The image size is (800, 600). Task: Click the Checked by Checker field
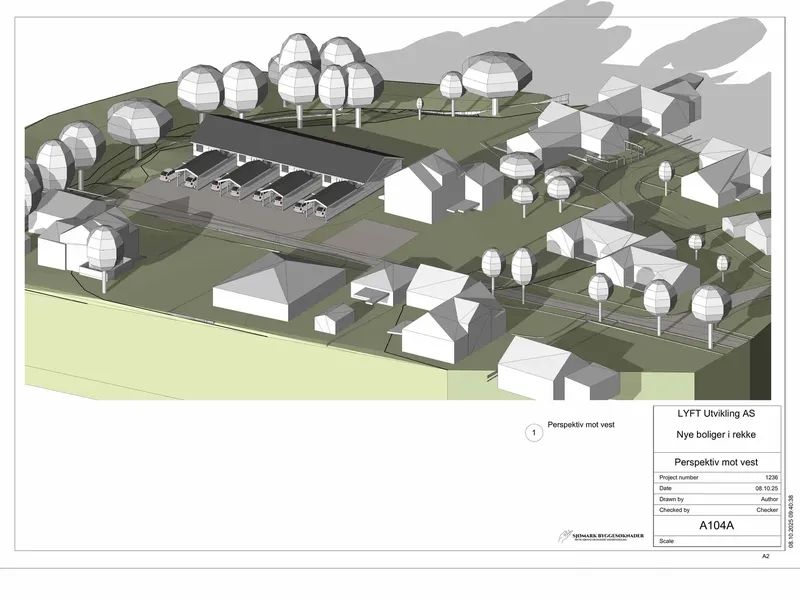(x=717, y=510)
